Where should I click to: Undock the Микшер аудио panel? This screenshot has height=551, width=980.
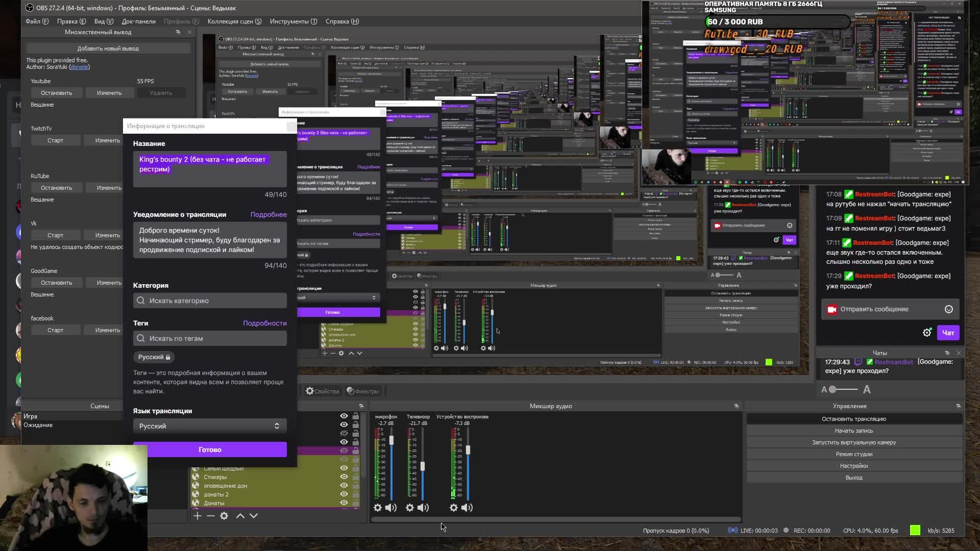736,406
